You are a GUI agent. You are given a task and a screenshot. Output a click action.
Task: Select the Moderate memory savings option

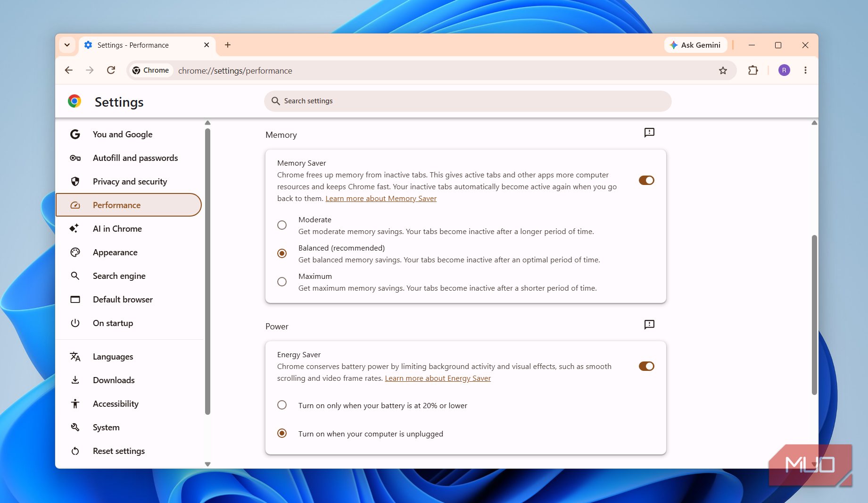click(x=282, y=225)
